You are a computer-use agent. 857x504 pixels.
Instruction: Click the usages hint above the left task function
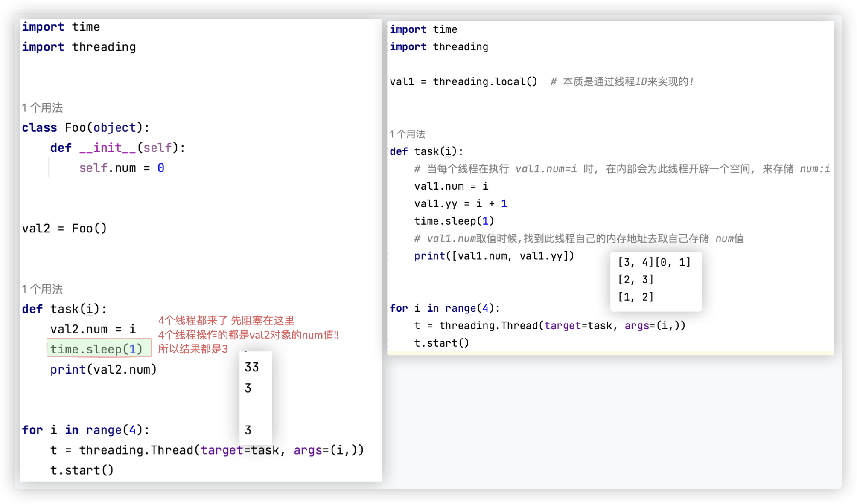42,290
